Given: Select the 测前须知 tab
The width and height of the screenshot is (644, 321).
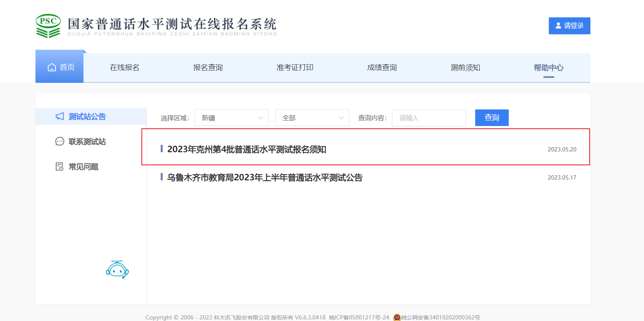Looking at the screenshot, I should click(x=465, y=67).
